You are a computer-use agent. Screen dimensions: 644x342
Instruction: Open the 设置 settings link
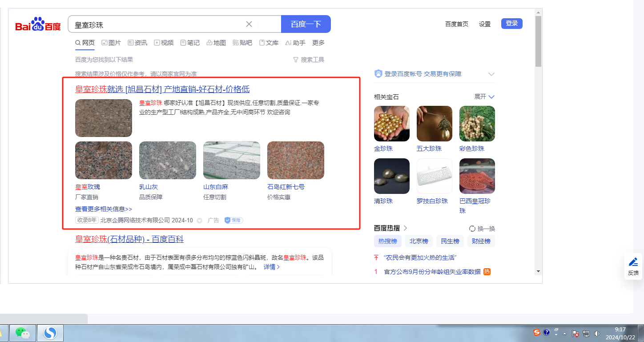(485, 24)
